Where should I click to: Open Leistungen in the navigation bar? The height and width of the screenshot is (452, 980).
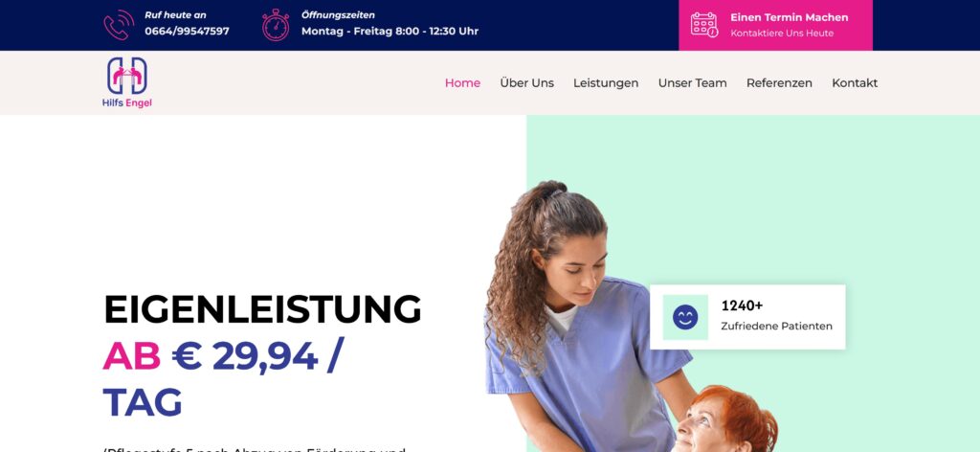(x=606, y=83)
